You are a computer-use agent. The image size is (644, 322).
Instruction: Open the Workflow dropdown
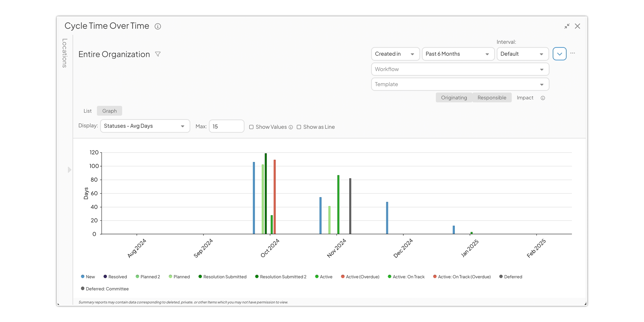pyautogui.click(x=460, y=69)
